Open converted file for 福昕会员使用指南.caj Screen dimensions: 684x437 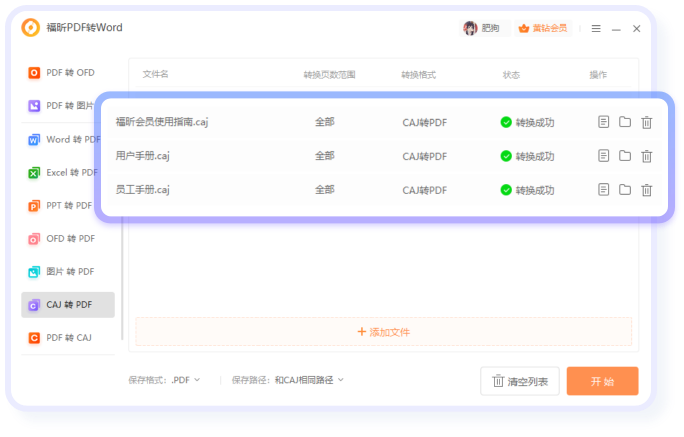[x=603, y=122]
